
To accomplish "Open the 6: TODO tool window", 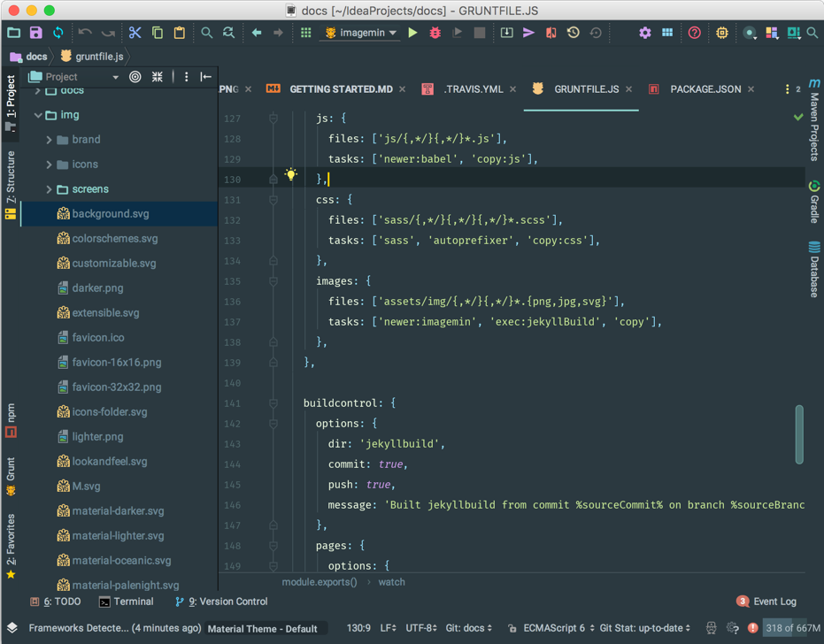I will pyautogui.click(x=55, y=602).
